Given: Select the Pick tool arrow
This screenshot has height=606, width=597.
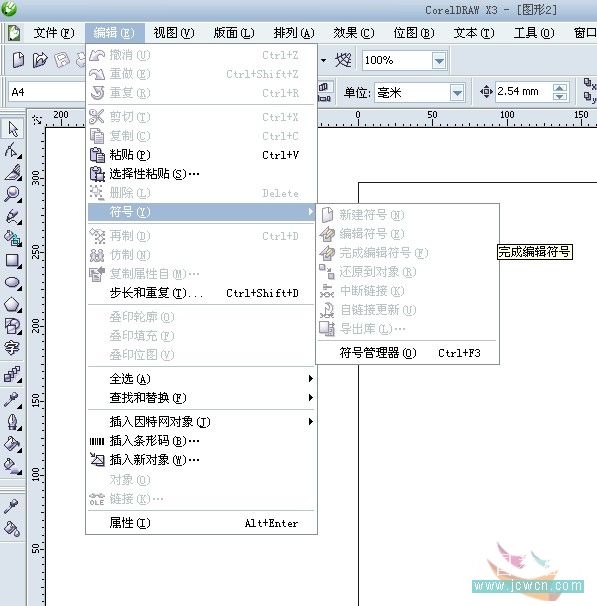Looking at the screenshot, I should tap(13, 129).
